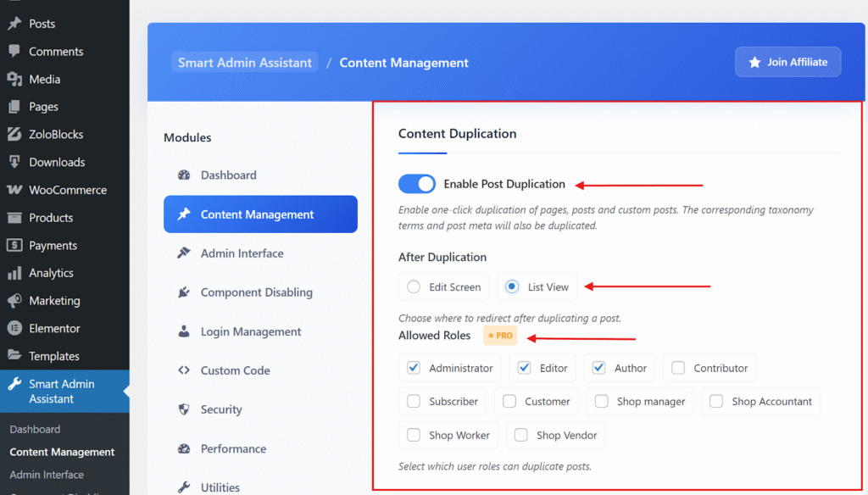Uncheck the Editor role checkbox
Image resolution: width=868 pixels, height=495 pixels.
point(524,368)
